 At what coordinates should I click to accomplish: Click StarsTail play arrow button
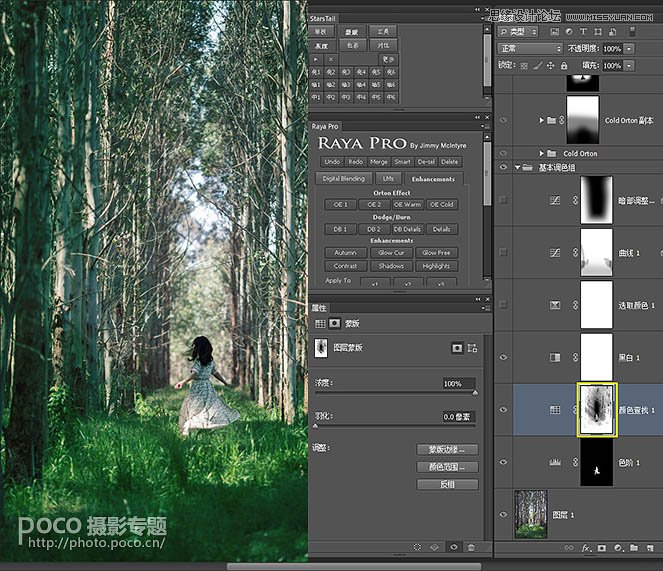pyautogui.click(x=316, y=59)
